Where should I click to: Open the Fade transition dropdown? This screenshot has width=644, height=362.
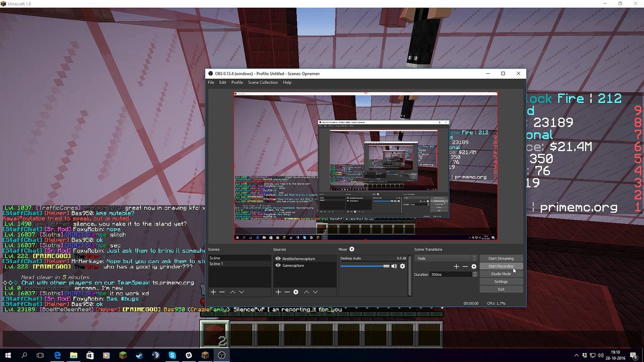coord(445,258)
